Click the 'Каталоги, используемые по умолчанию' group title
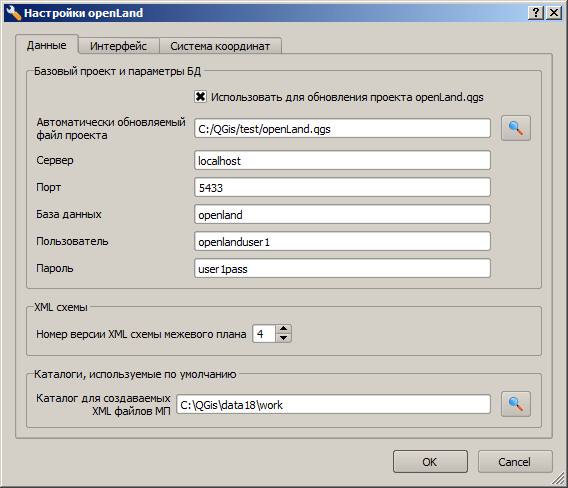568x488 pixels. 135,374
